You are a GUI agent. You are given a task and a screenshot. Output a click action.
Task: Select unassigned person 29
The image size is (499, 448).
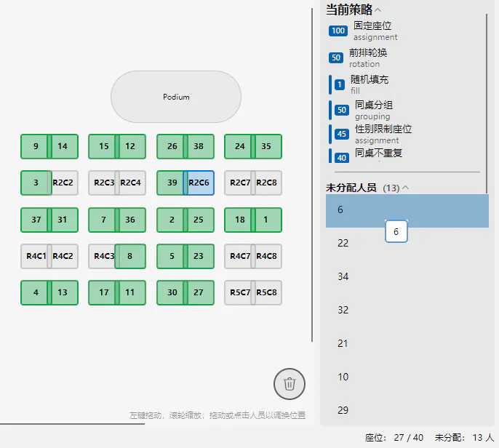(x=407, y=410)
